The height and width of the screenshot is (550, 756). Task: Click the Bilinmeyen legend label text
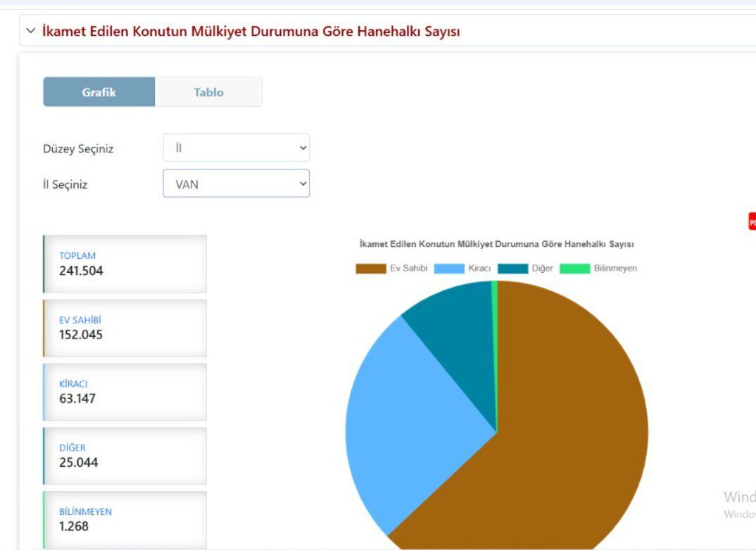point(615,268)
